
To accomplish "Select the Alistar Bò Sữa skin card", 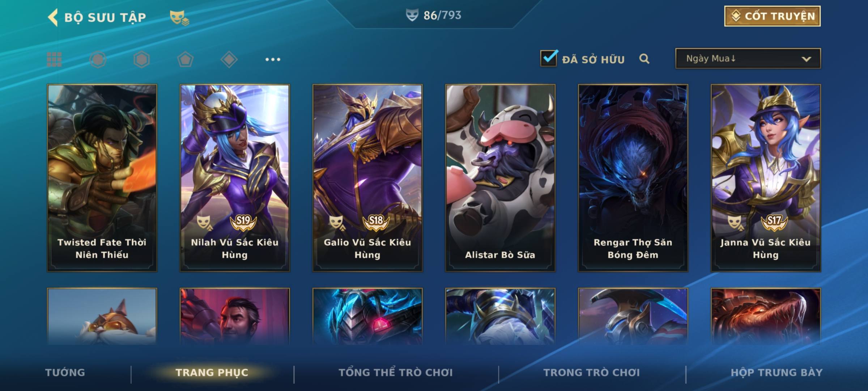I will (500, 178).
